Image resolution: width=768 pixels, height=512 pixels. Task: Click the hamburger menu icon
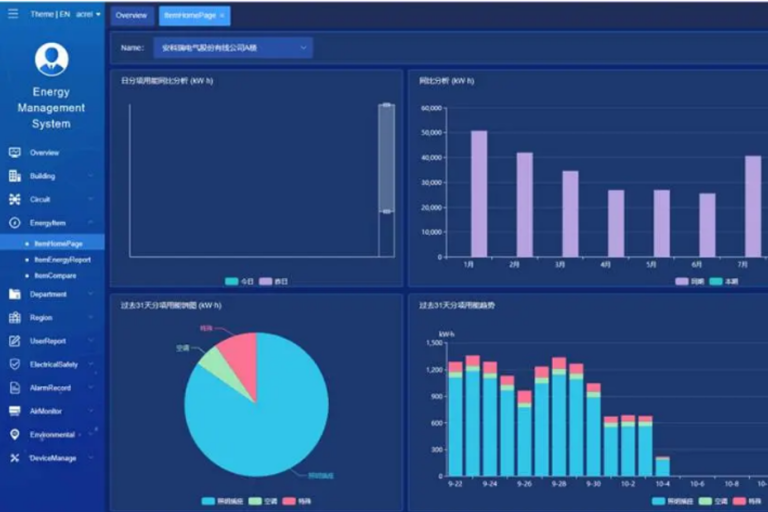click(13, 14)
